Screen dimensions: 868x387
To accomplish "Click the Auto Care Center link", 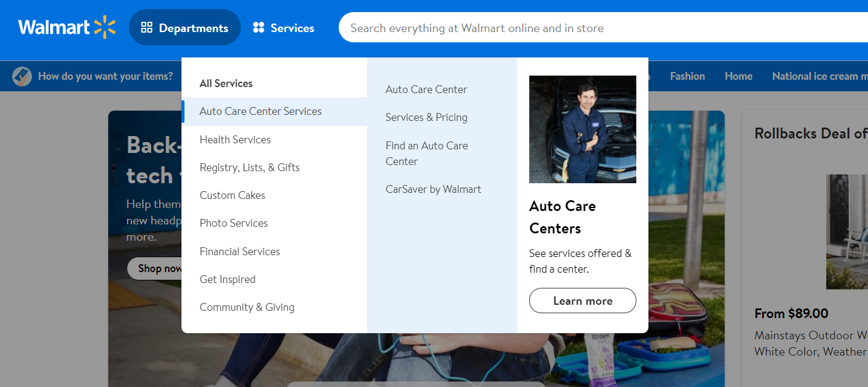I will [426, 89].
